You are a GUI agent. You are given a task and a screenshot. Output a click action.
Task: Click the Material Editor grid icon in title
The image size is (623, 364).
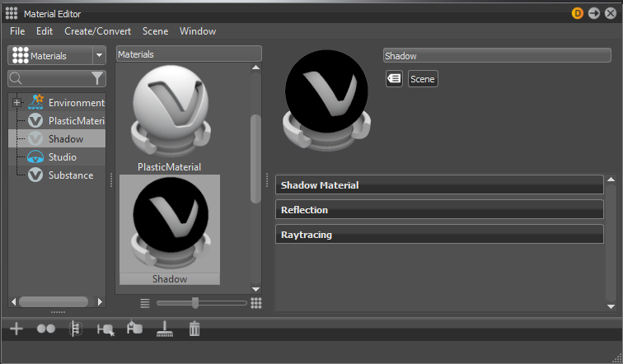pyautogui.click(x=12, y=13)
